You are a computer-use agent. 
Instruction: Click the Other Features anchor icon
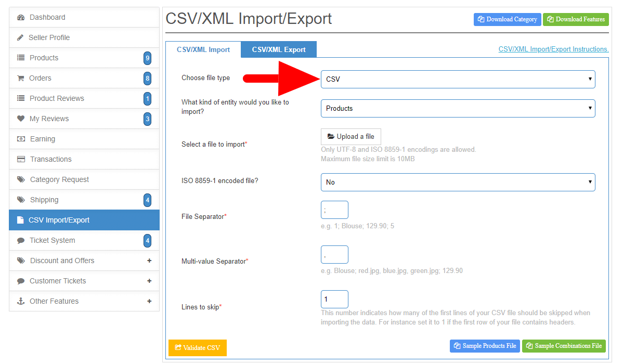(x=21, y=301)
